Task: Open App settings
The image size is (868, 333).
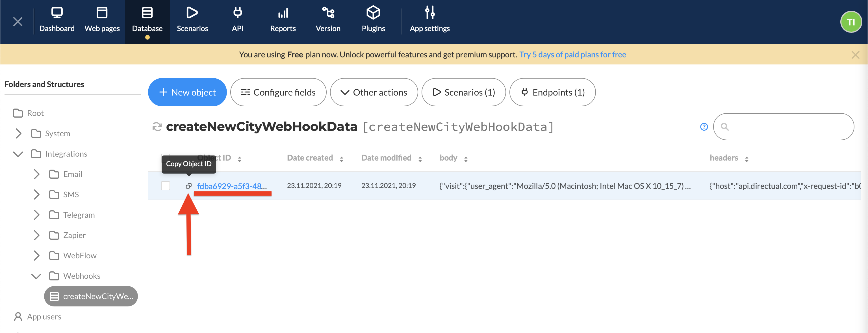Action: click(x=429, y=20)
